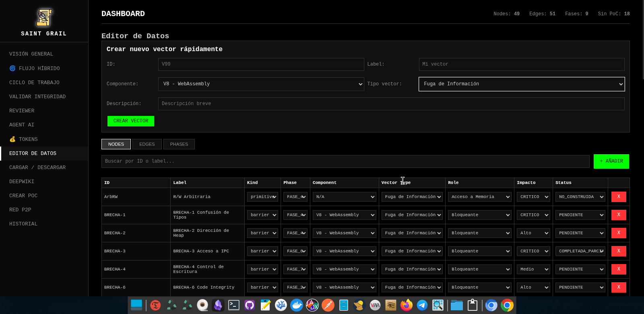This screenshot has width=644, height=314.
Task: Launch Chromium from the dock
Action: pyautogui.click(x=491, y=306)
